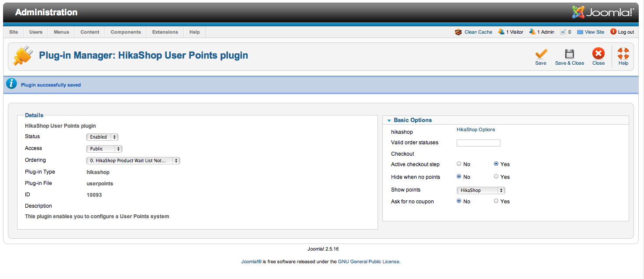Image resolution: width=644 pixels, height=279 pixels.
Task: Open the Access dropdown showing Public
Action: (104, 149)
